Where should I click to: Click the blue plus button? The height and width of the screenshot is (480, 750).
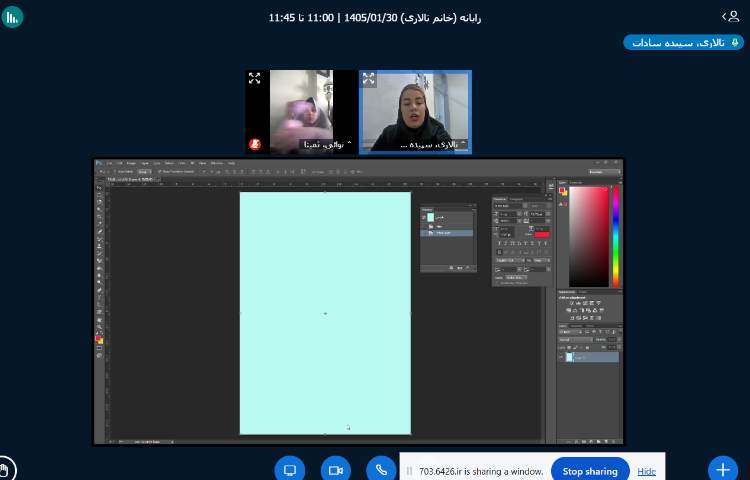coord(723,470)
